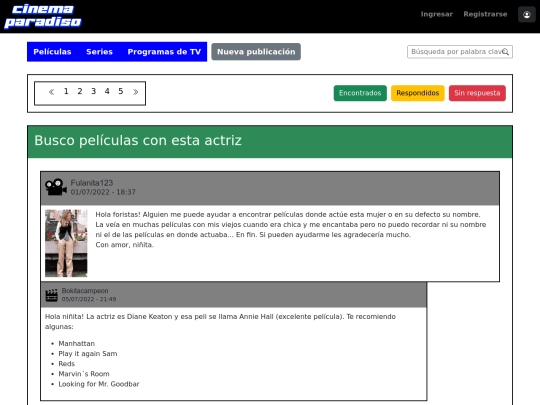540x405 pixels.
Task: Open the user profile icon in the header
Action: tap(527, 14)
